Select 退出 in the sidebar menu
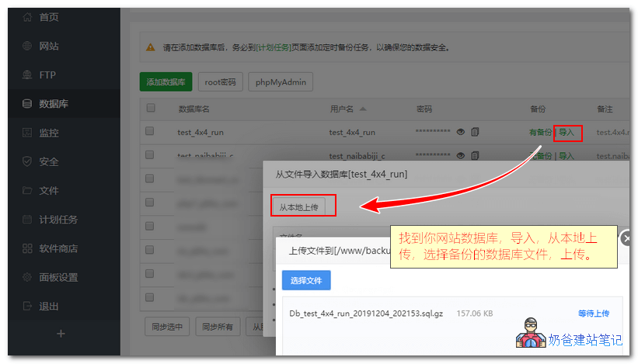Screen dimensions: 638x364 click(x=49, y=306)
